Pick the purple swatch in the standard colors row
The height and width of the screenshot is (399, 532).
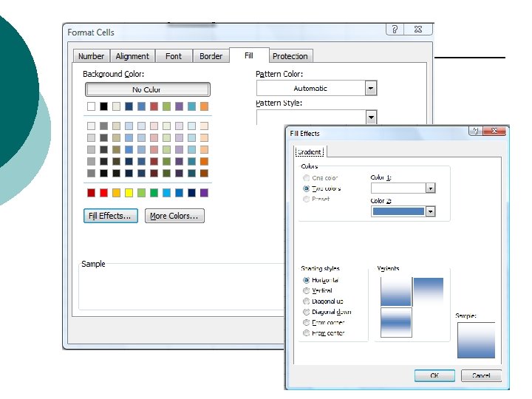pyautogui.click(x=204, y=193)
